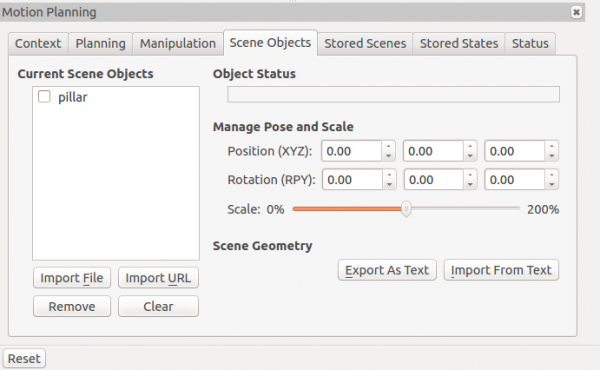Decrease Rotation pitch value with down arrow
The image size is (600, 370).
click(470, 184)
